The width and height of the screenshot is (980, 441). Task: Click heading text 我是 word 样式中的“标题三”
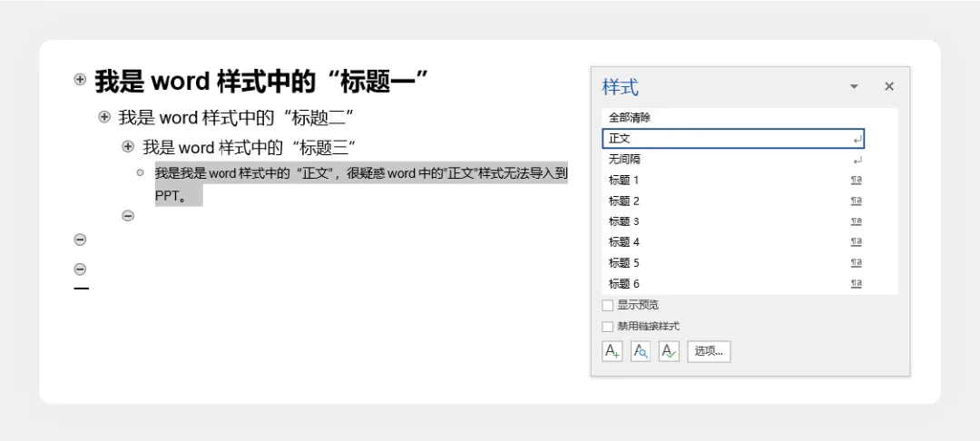click(250, 147)
